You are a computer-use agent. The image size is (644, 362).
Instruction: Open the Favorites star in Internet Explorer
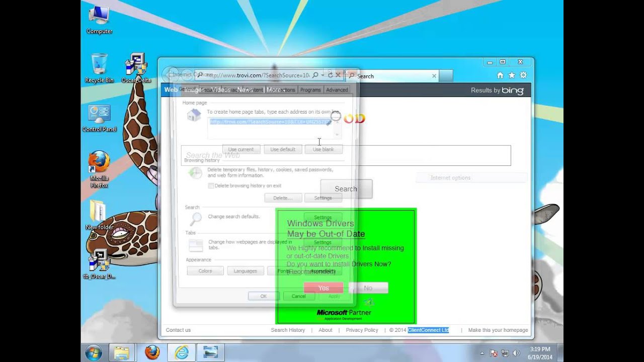click(x=512, y=75)
